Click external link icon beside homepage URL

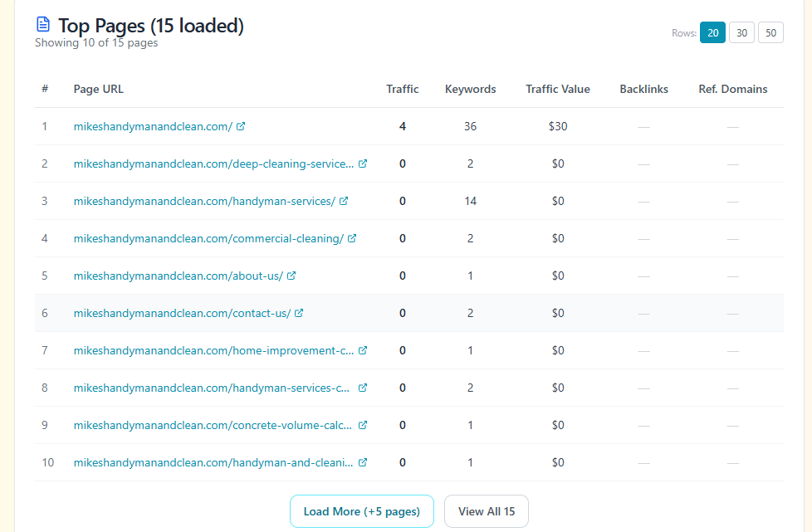(241, 127)
